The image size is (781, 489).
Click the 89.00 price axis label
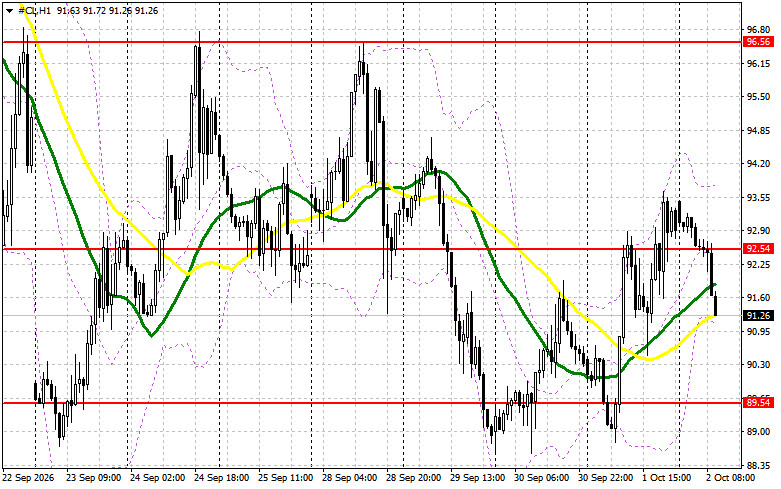(x=758, y=432)
